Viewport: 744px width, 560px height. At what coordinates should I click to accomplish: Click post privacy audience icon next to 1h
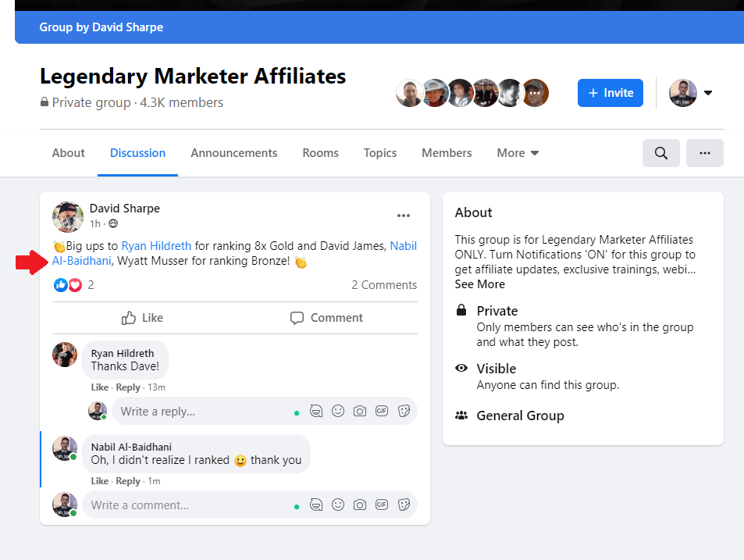point(113,223)
